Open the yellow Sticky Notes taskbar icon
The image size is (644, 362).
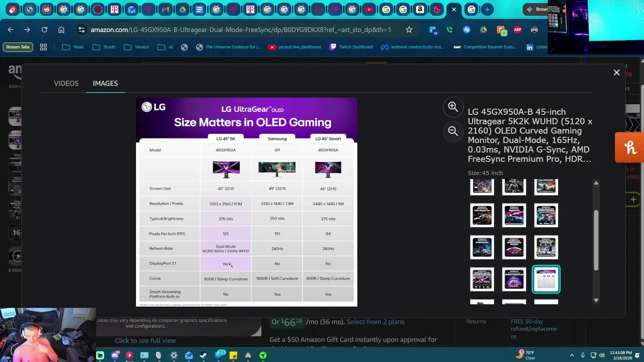[233, 355]
